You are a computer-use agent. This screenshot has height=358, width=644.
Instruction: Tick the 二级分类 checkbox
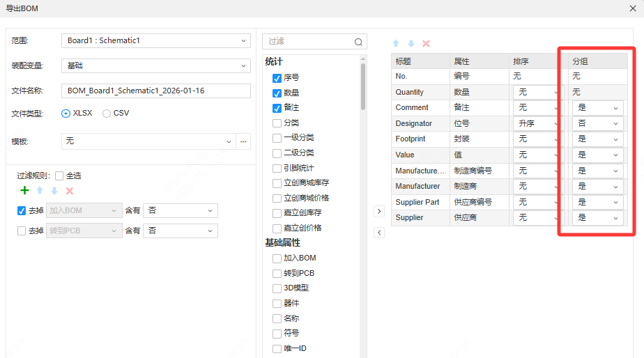tap(277, 153)
